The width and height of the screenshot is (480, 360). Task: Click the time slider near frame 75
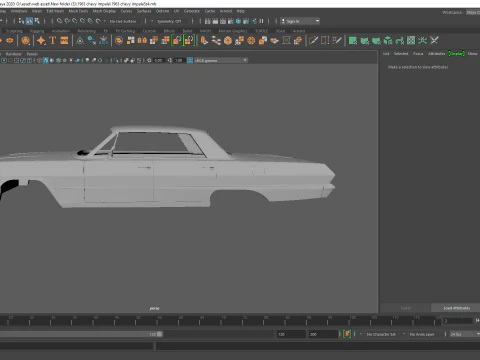point(245,321)
